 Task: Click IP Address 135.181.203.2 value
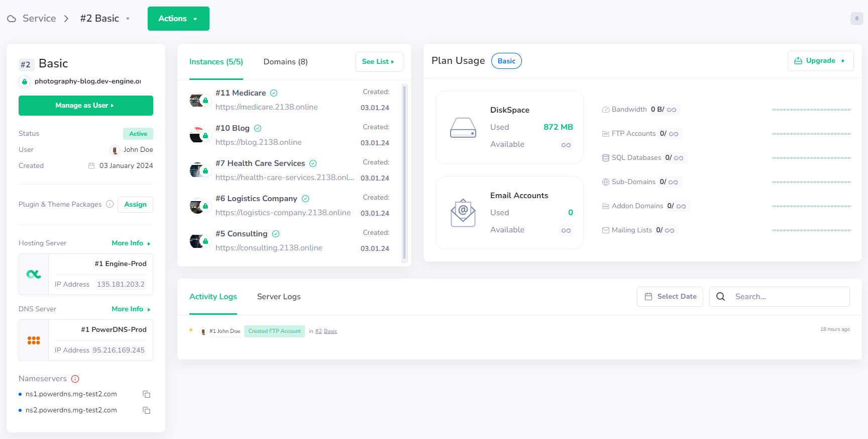tap(121, 285)
